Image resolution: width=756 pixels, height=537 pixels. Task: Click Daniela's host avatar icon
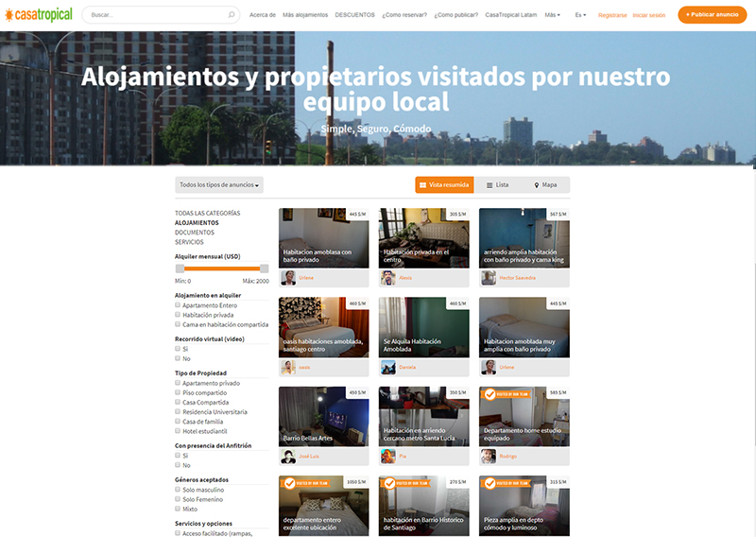pyautogui.click(x=388, y=367)
